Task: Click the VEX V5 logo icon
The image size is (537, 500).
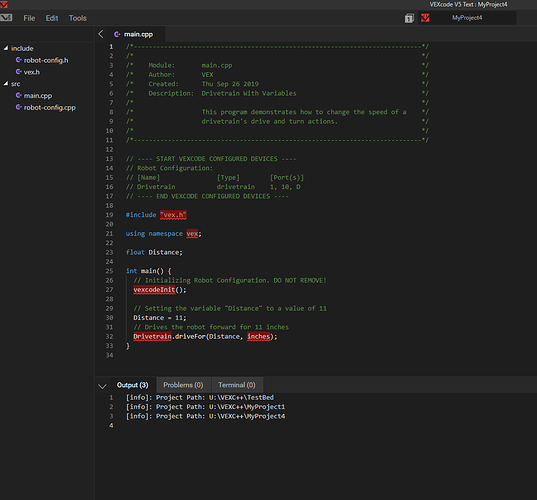Action: click(6, 17)
